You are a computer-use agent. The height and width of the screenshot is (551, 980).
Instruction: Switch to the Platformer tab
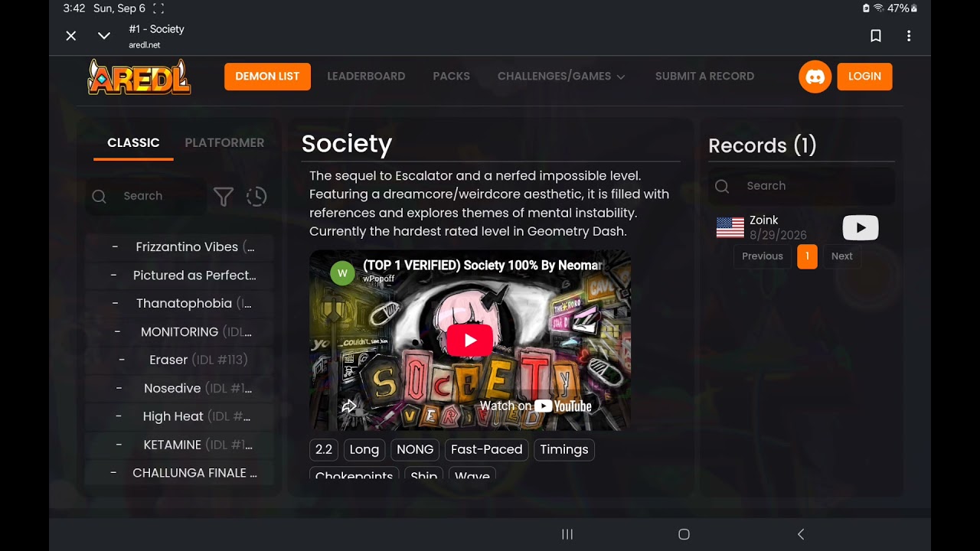(224, 143)
